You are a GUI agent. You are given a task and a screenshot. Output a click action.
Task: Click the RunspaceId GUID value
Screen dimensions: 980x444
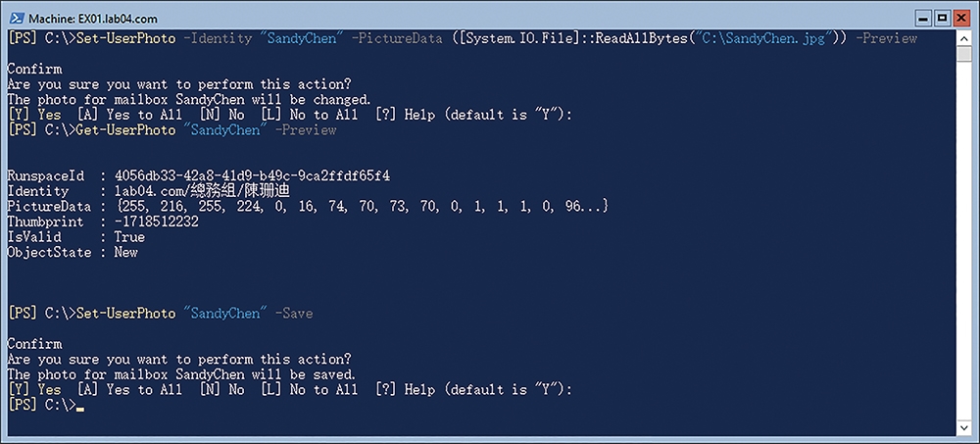(252, 175)
